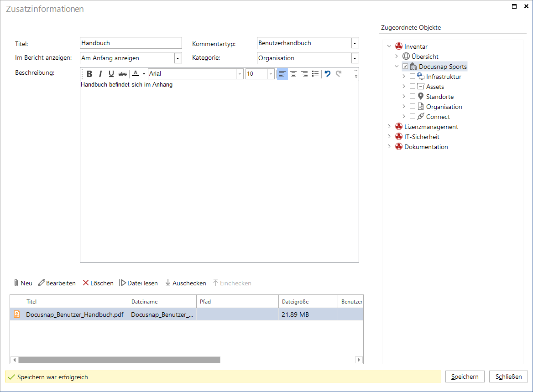This screenshot has height=392, width=533.
Task: Click the Schließen button
Action: (508, 377)
